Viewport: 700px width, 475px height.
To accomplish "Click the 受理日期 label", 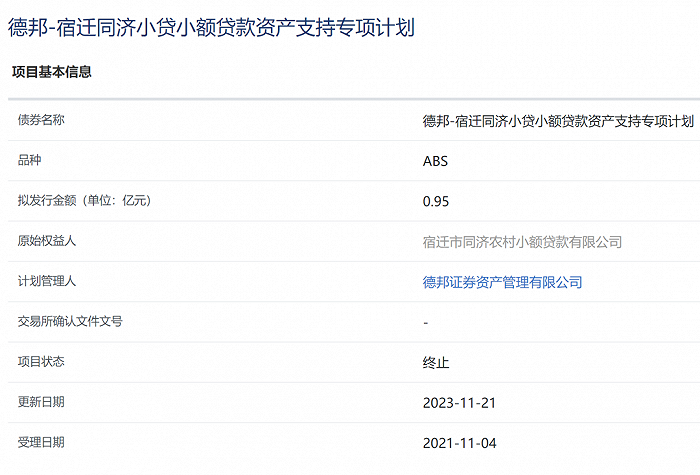I will click(x=41, y=442).
